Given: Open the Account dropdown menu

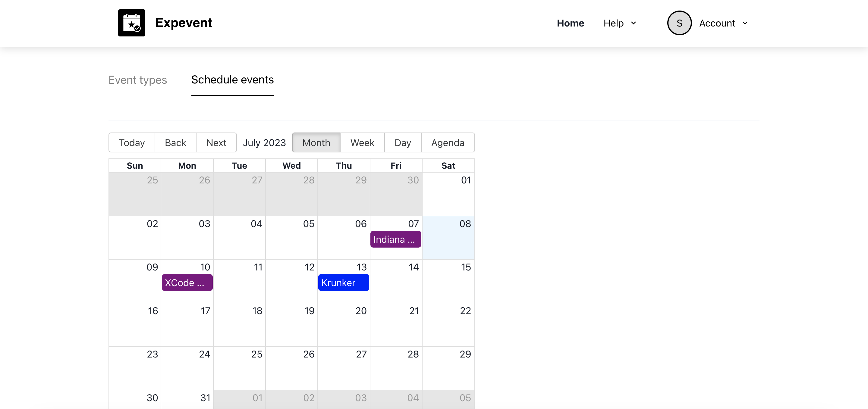Looking at the screenshot, I should tap(723, 23).
